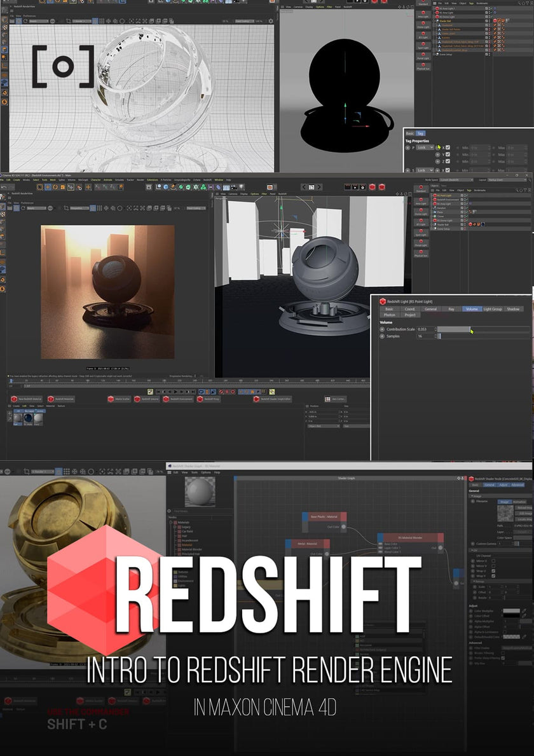Select the Spot Light tool in middle screenshot palette

pyautogui.click(x=421, y=232)
